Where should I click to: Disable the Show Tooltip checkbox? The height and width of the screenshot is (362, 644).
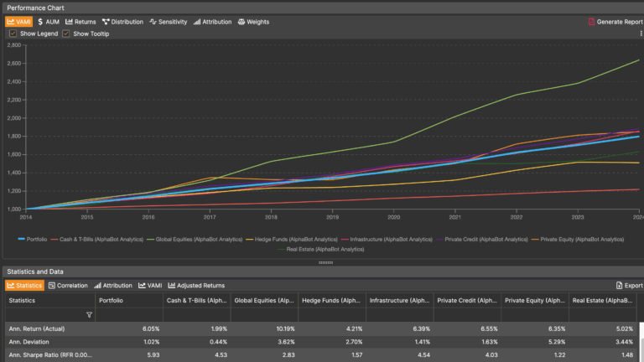(66, 34)
